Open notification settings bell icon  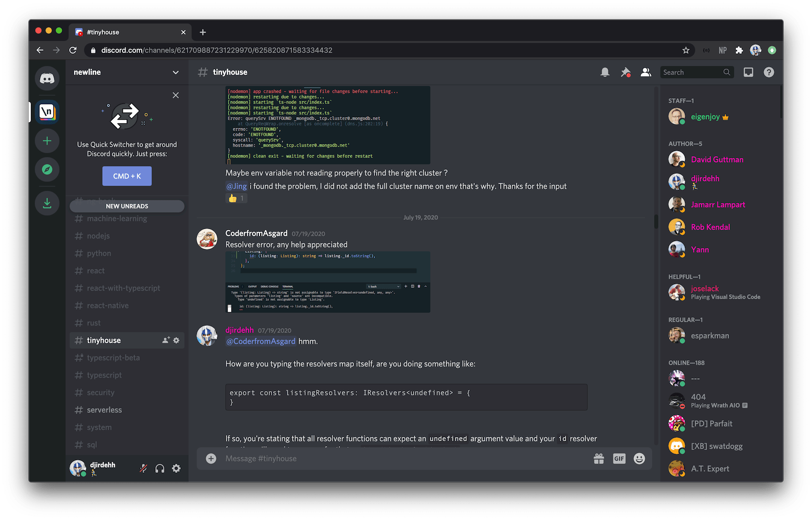[605, 72]
